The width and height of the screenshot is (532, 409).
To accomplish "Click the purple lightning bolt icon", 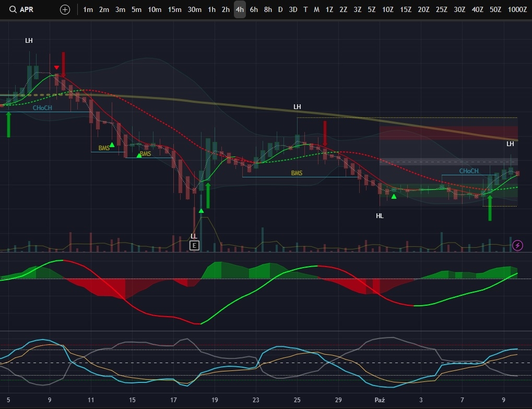I will coord(517,245).
